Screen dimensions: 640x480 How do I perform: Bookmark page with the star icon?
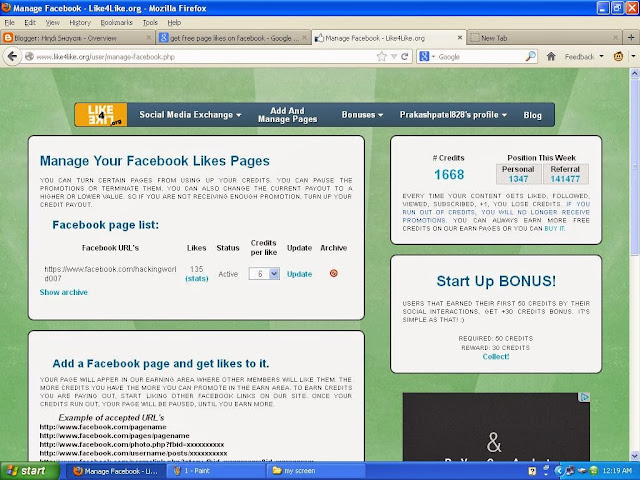click(382, 56)
